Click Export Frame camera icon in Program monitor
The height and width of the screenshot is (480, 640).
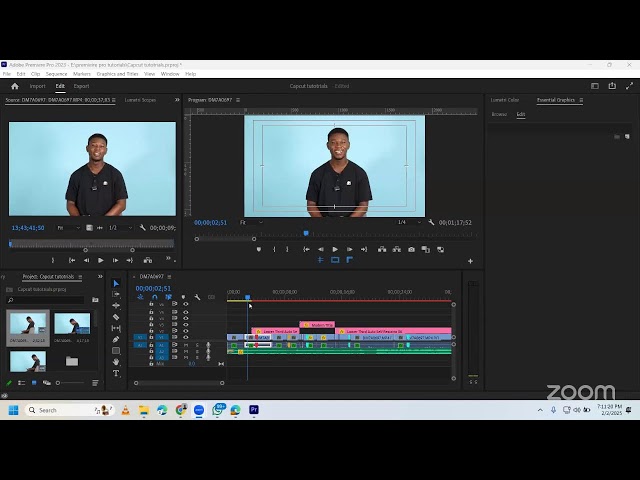pos(411,249)
